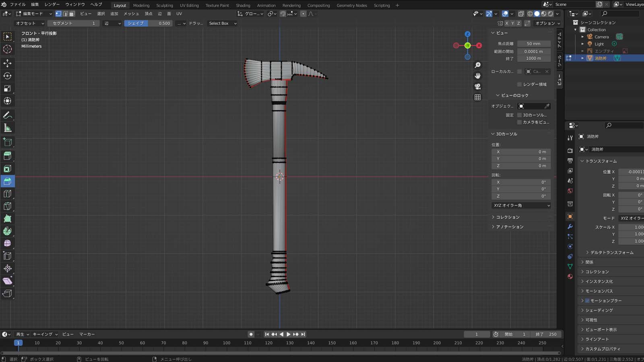Select the Rotate tool in left toolbar

pos(7,76)
